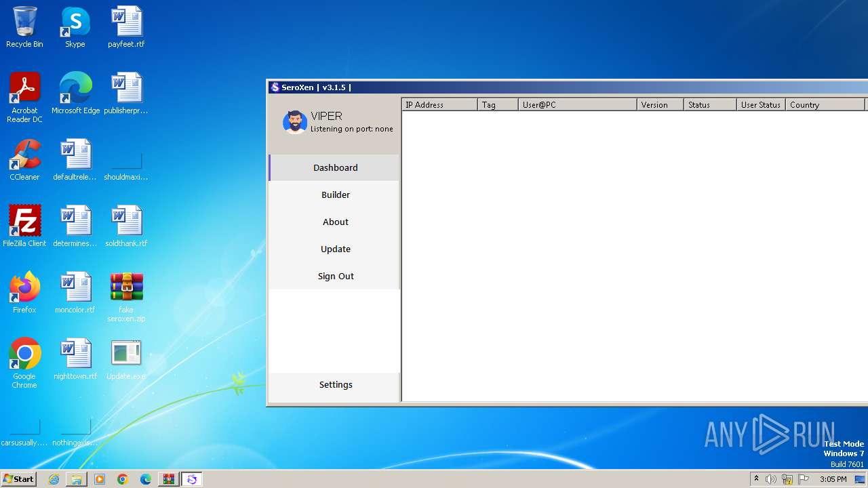Sort by IP Address column header
The width and height of the screenshot is (868, 488).
click(439, 104)
